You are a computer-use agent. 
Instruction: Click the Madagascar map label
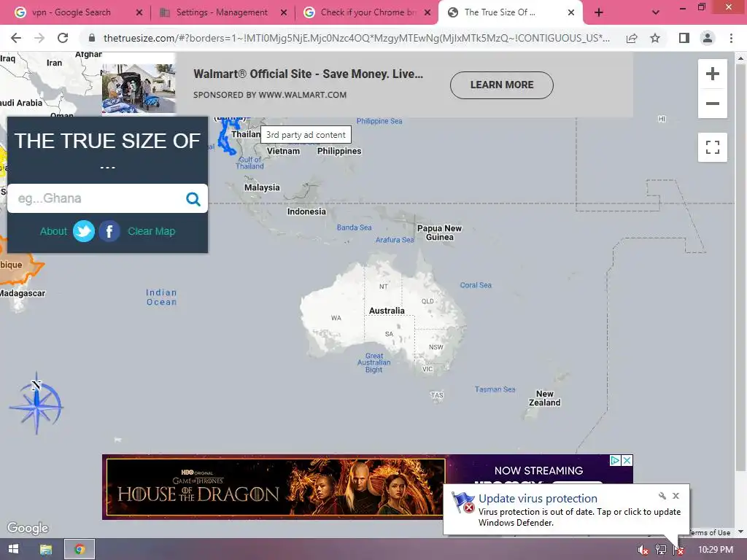click(x=23, y=293)
